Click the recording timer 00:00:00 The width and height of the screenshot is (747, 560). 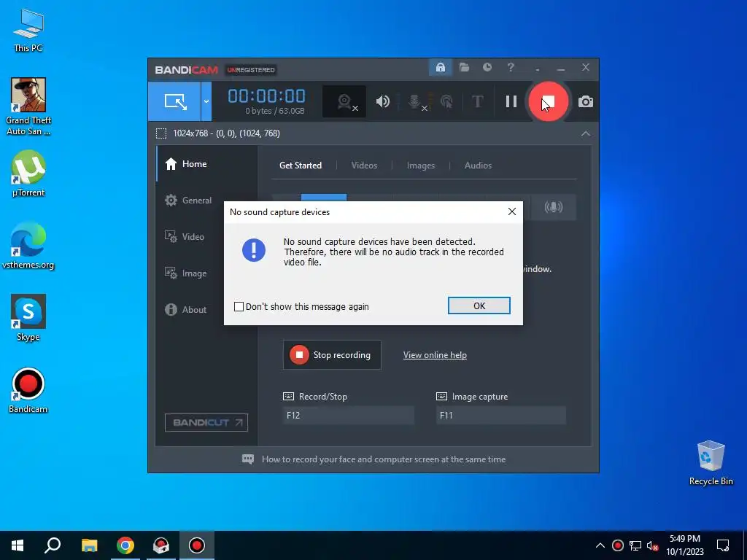tap(266, 96)
